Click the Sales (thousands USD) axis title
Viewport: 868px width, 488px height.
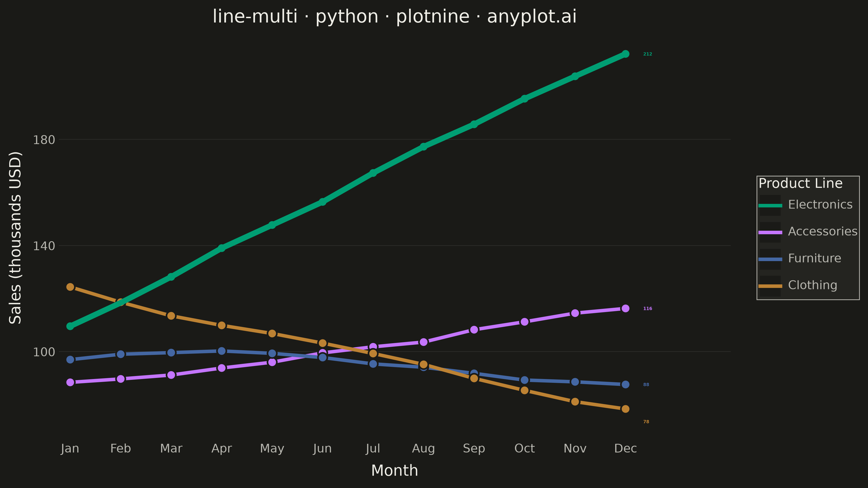tap(15, 238)
